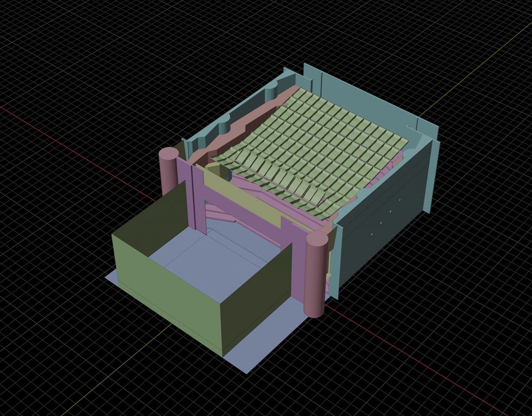Image resolution: width=532 pixels, height=416 pixels.
Task: Select the right pink cylinder column
Action: [x=316, y=274]
